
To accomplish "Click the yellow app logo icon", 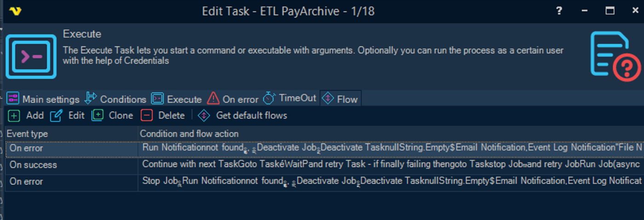I will [x=14, y=11].
